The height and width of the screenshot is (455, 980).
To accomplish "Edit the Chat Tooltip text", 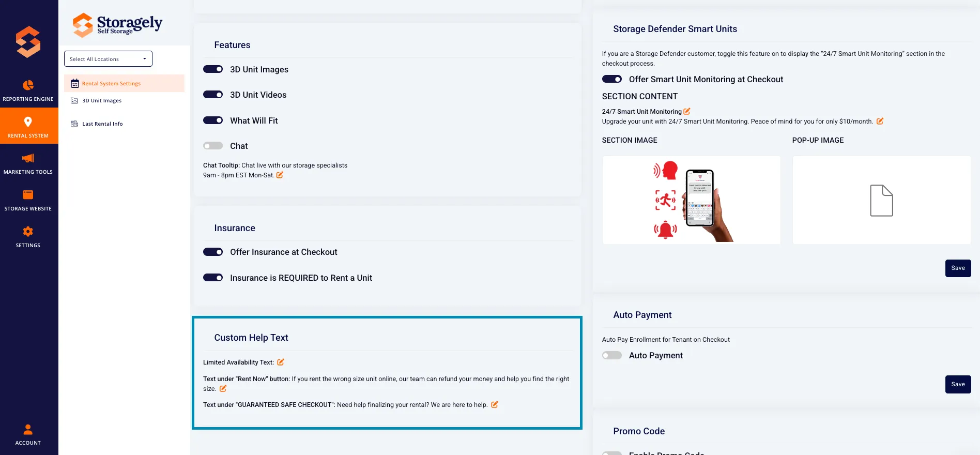I will pyautogui.click(x=280, y=175).
